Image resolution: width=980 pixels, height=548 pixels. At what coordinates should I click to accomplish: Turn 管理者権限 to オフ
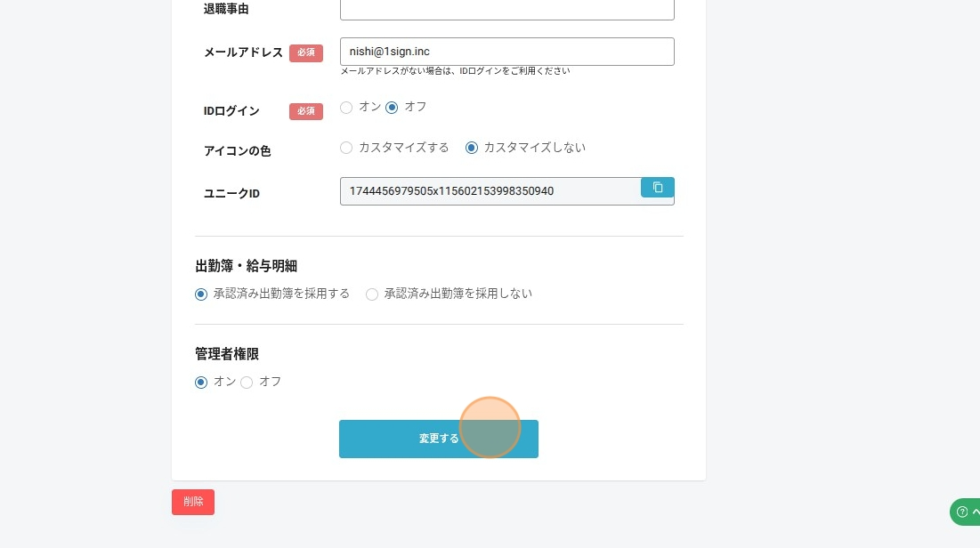pyautogui.click(x=247, y=383)
